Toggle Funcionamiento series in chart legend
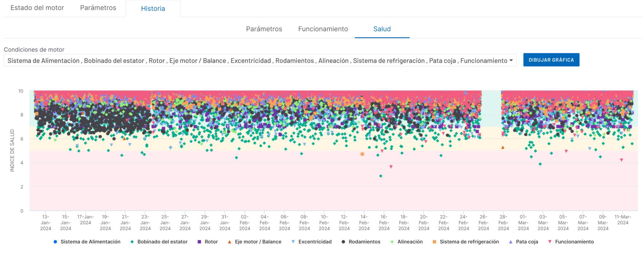Screen dimensions: 644x253 click(574, 242)
